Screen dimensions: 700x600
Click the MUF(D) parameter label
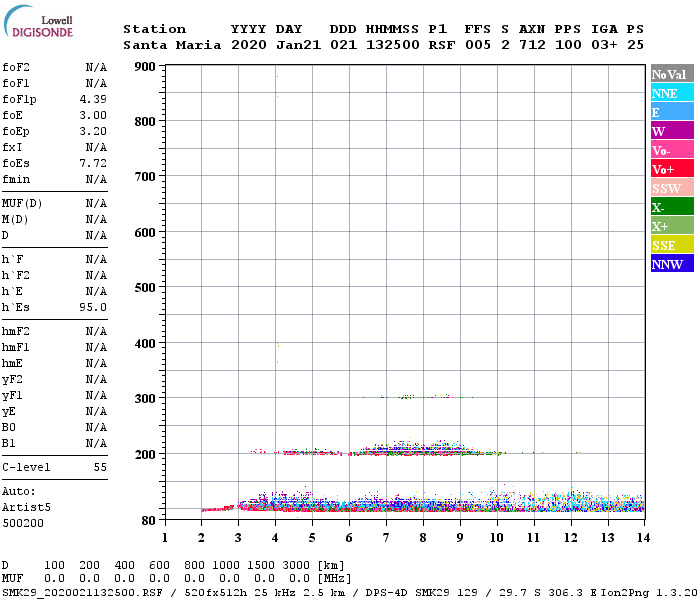click(x=22, y=204)
